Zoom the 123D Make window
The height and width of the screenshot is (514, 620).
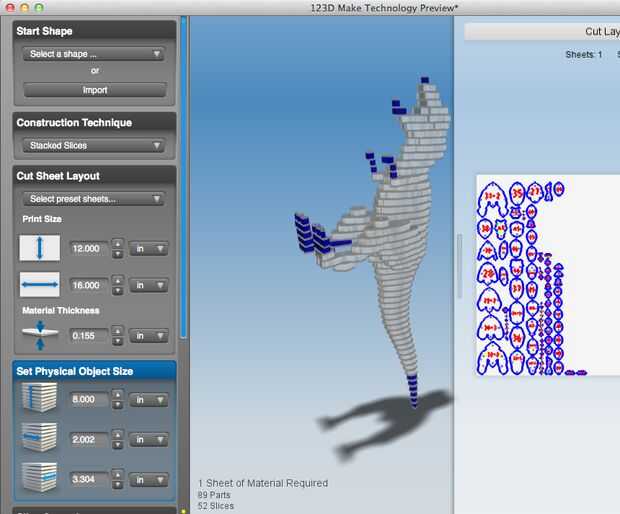coord(39,7)
